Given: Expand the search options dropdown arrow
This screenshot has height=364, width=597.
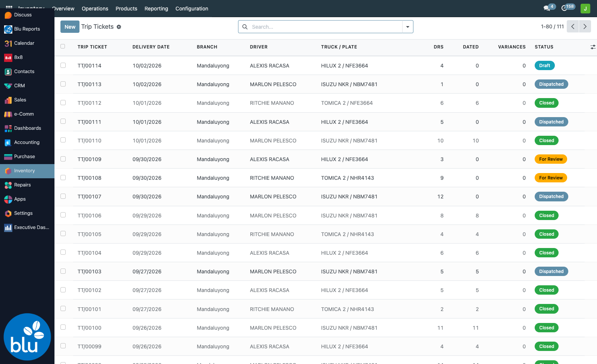Looking at the screenshot, I should click(x=408, y=27).
